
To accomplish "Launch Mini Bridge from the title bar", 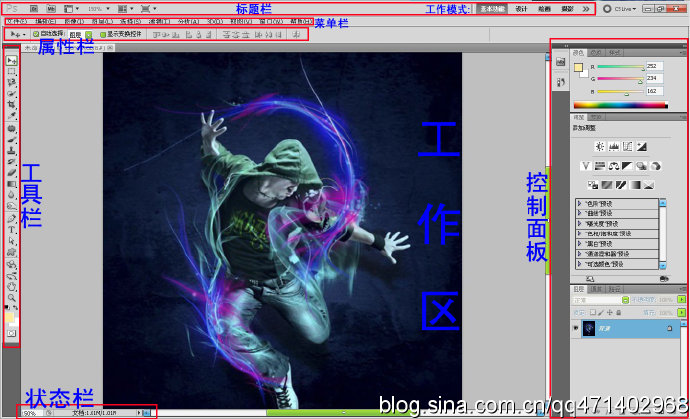I will click(x=51, y=8).
